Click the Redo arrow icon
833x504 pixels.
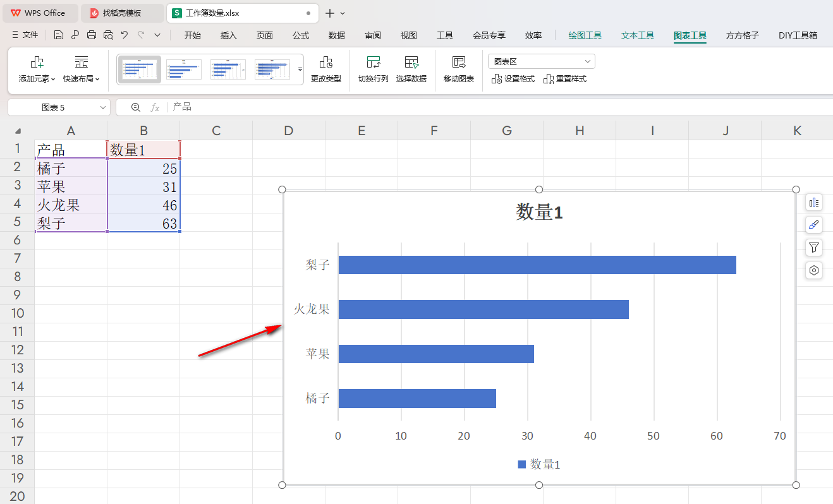click(x=141, y=35)
